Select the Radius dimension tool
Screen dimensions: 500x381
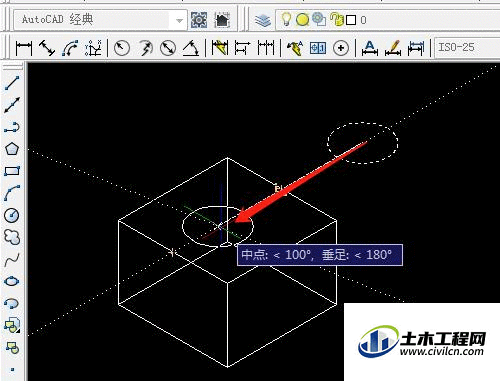pyautogui.click(x=122, y=48)
